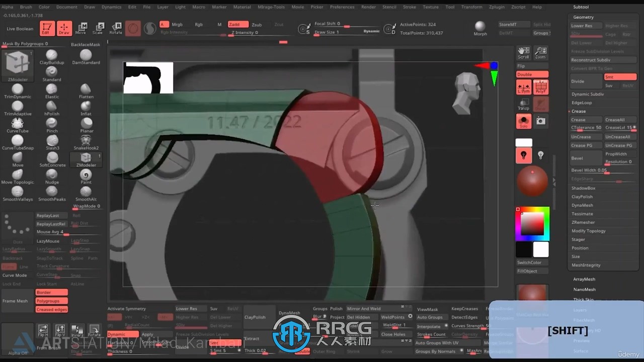Select the Pinch brush
This screenshot has width=644, height=362.
pos(52,126)
